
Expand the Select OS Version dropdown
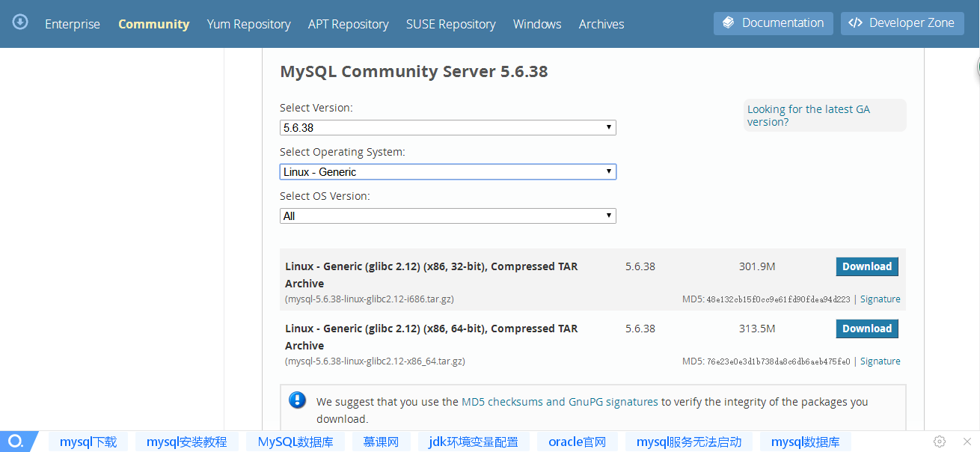(447, 216)
